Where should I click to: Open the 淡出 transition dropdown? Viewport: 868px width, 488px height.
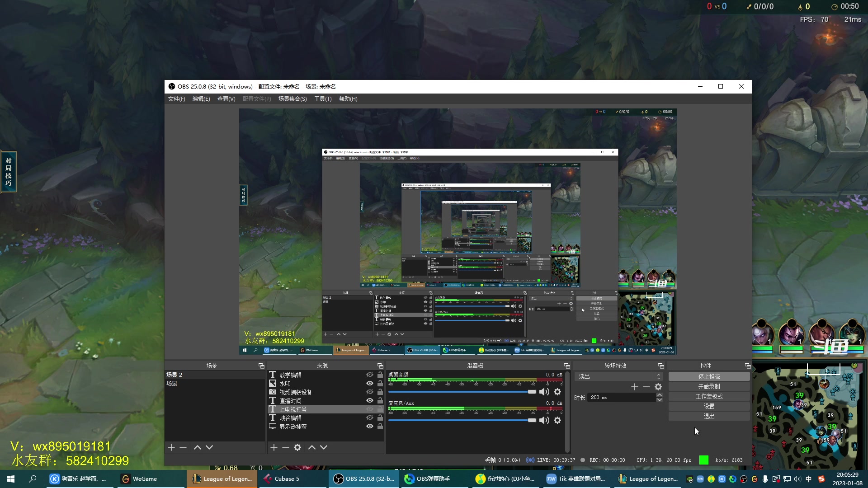tap(618, 376)
